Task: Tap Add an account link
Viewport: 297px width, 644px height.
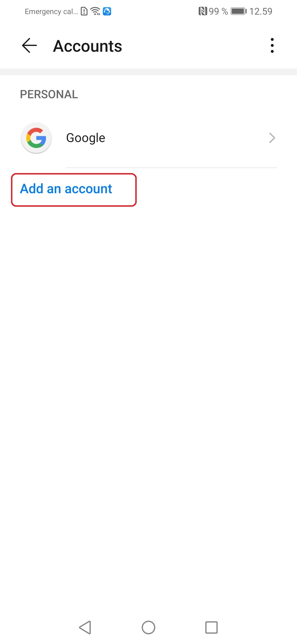Action: pos(66,189)
